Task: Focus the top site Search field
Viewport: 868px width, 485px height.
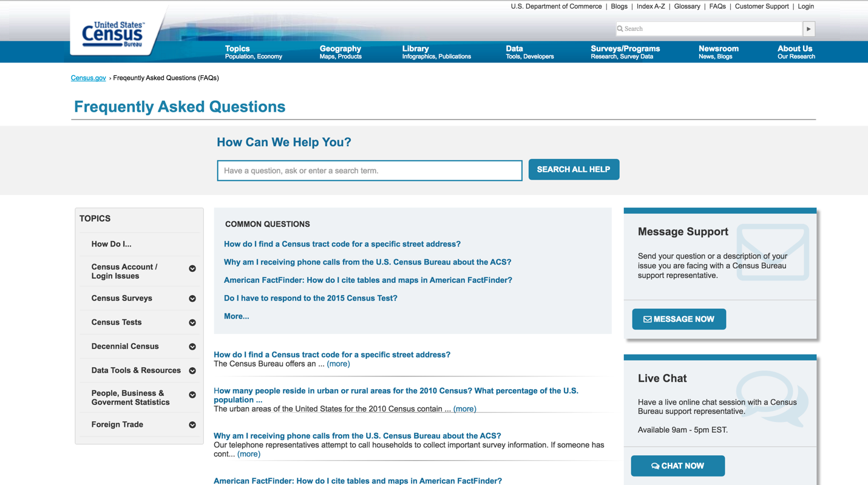Action: coord(709,29)
